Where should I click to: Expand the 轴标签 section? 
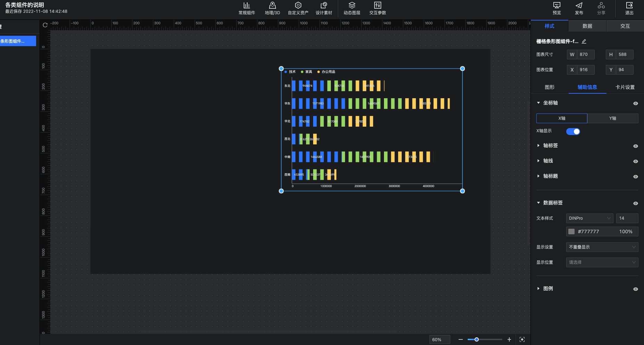coord(538,145)
